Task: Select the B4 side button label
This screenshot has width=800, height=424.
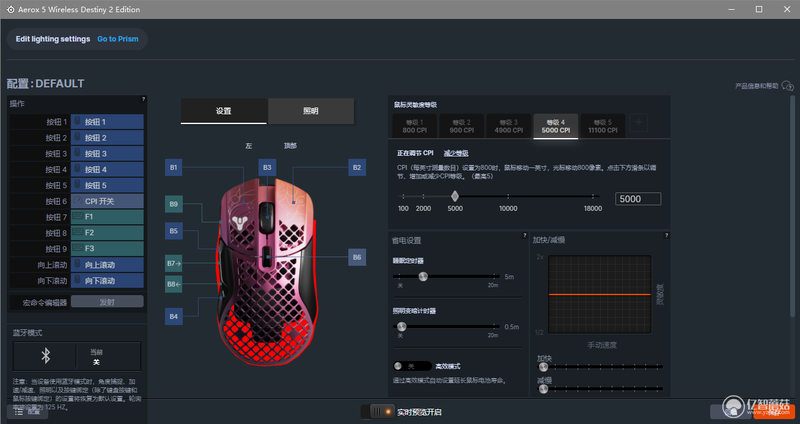Action: [173, 316]
